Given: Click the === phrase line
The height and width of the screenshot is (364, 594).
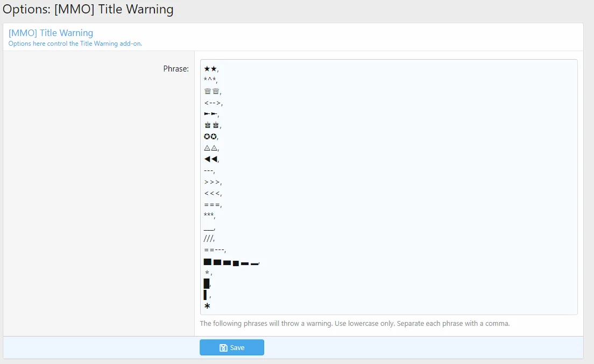Looking at the screenshot, I should tap(213, 205).
